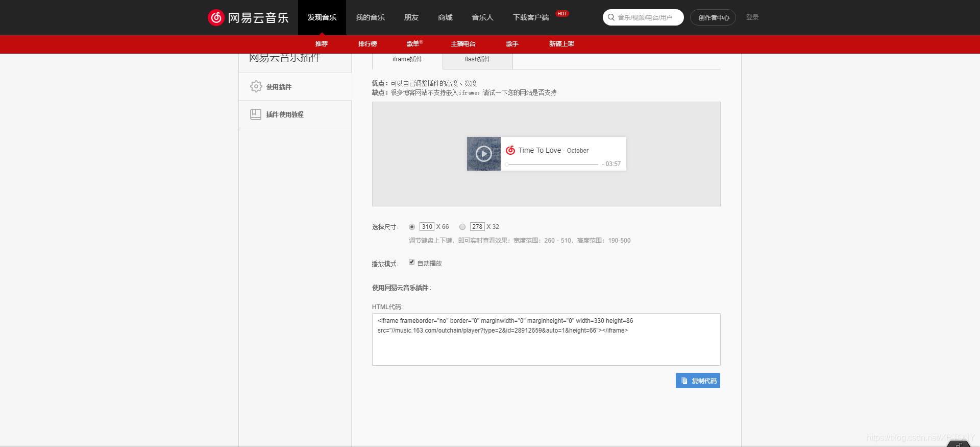
Task: Open 使用插件 in sidebar
Action: (x=295, y=87)
